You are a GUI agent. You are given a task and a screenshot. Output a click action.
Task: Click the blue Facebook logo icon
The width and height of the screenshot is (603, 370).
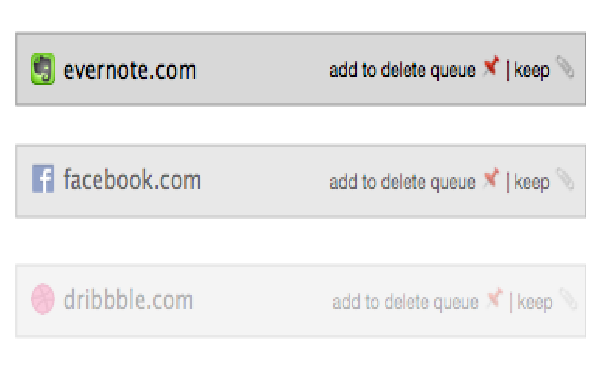(x=43, y=179)
